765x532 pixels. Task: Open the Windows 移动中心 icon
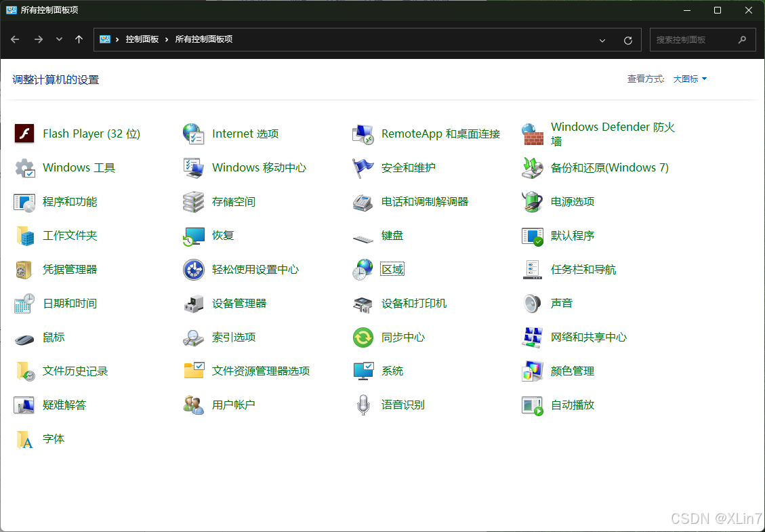tap(194, 168)
